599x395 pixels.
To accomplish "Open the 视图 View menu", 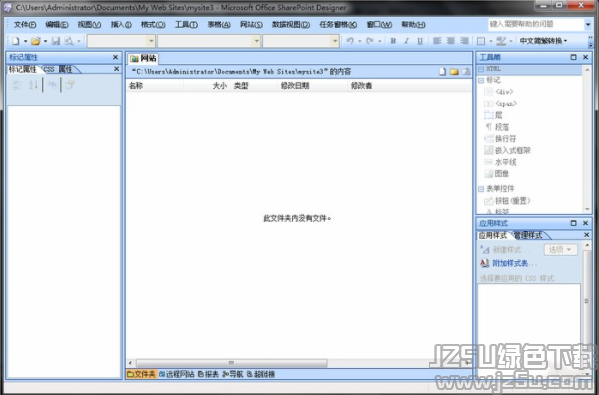I will click(x=89, y=24).
